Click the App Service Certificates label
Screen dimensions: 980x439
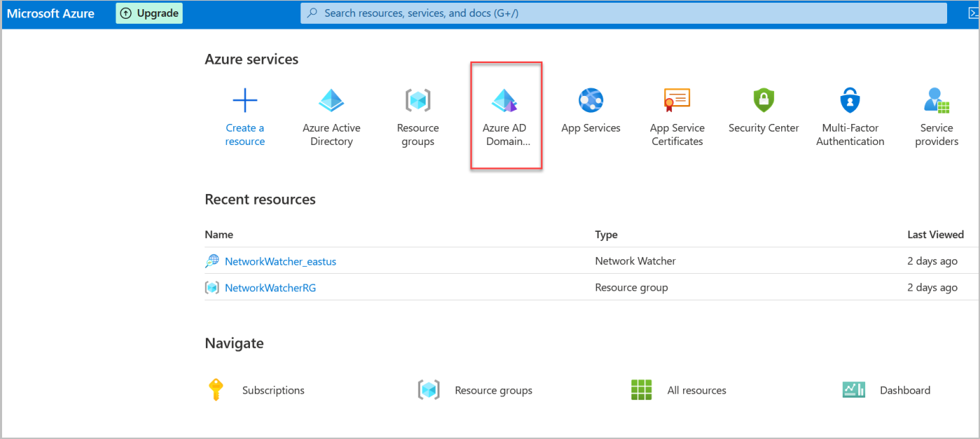(677, 134)
